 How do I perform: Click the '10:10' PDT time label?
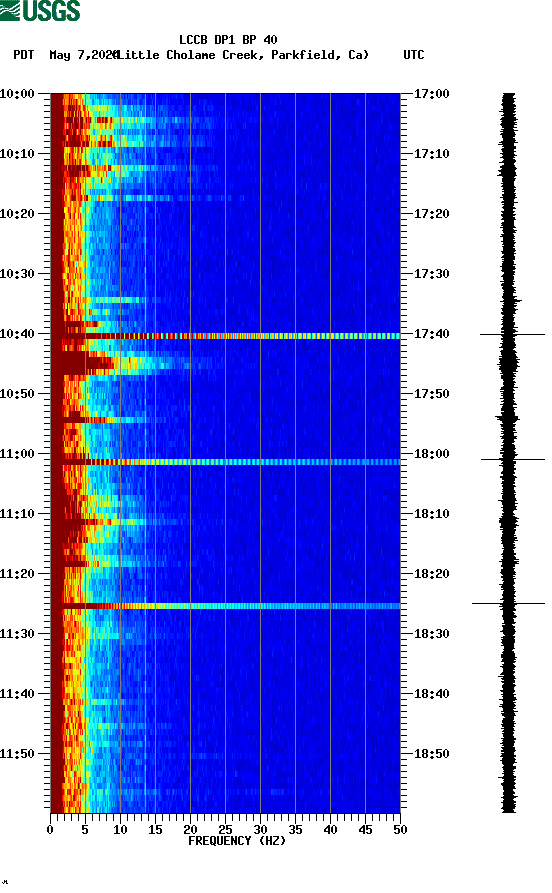(17, 154)
